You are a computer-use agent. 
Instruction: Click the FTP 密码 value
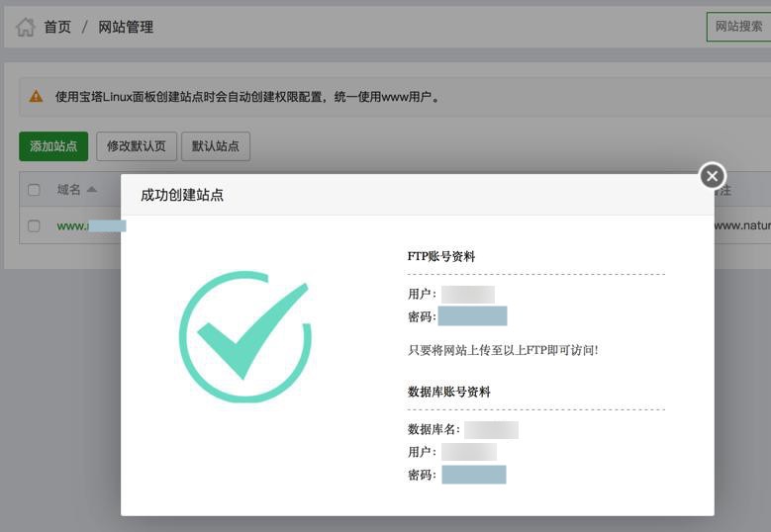tap(472, 315)
